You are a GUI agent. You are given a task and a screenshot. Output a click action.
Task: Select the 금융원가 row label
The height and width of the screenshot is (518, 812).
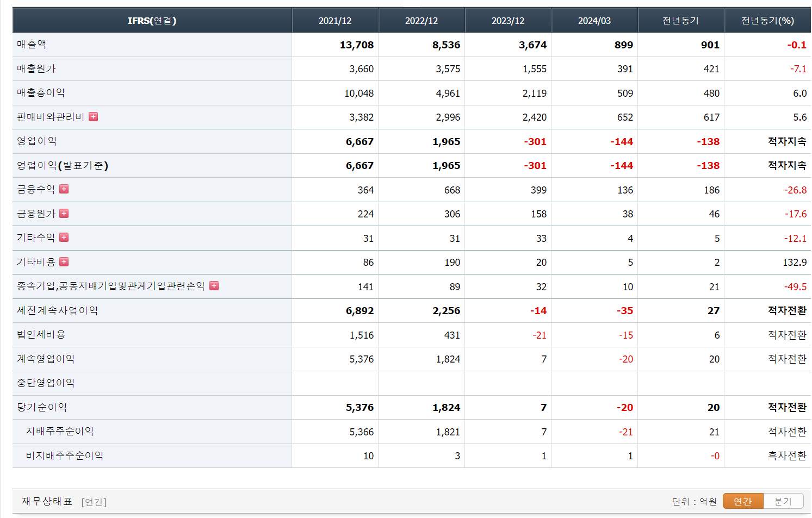point(36,214)
